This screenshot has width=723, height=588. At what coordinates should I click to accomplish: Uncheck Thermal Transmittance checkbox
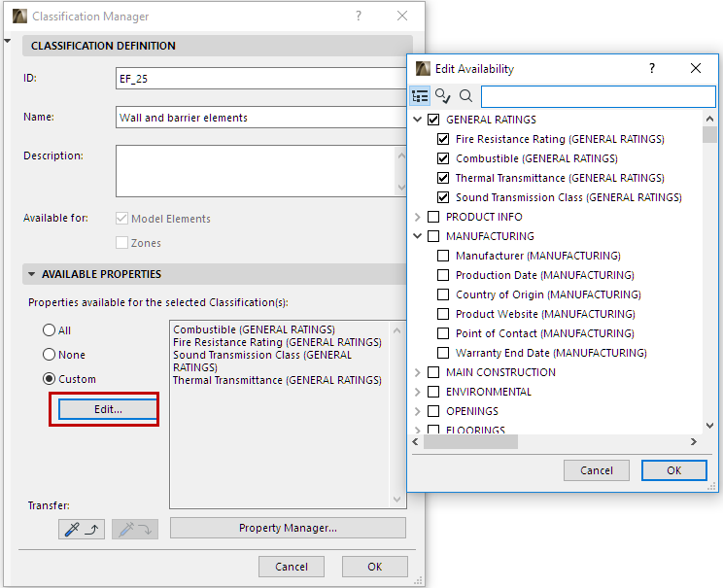(443, 178)
